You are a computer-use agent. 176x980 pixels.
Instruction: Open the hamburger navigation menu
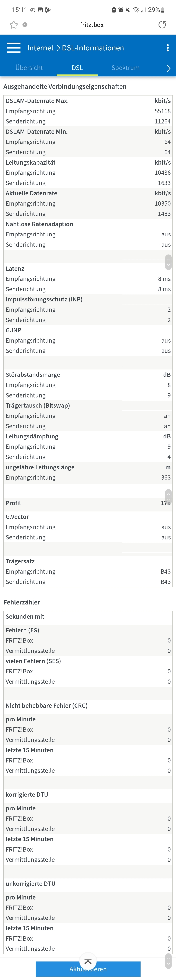tap(14, 47)
